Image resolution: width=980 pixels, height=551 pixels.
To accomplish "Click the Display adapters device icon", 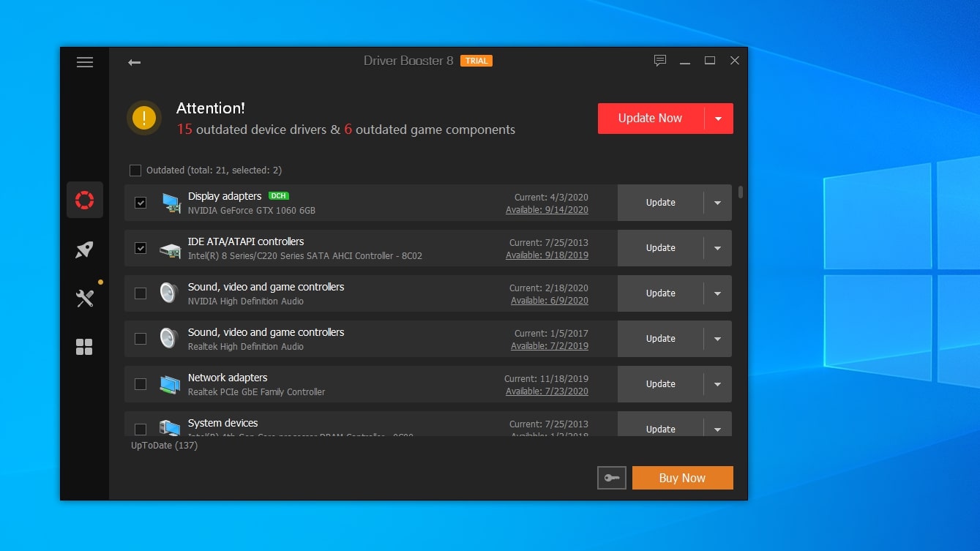I will click(x=171, y=203).
